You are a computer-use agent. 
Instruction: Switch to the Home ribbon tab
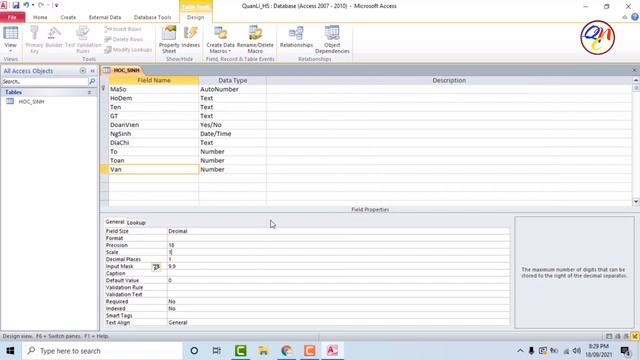click(x=40, y=17)
